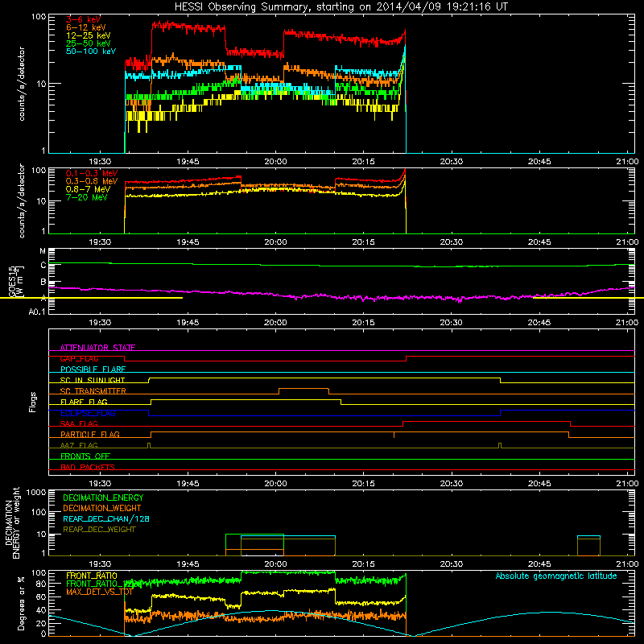
Task: Click the BAD_PACKETS flag label
Action: (x=88, y=467)
